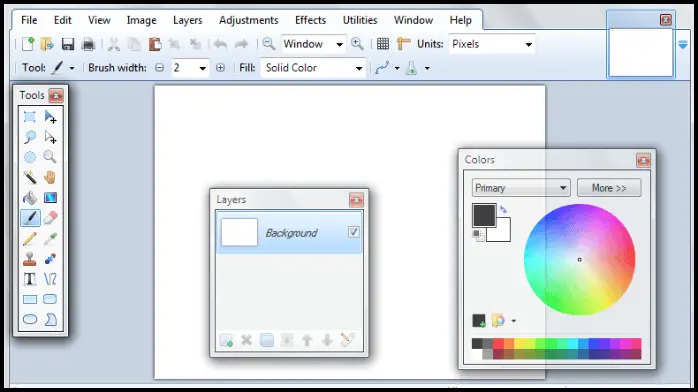Select the Move Selected Pixels tool

tap(50, 117)
